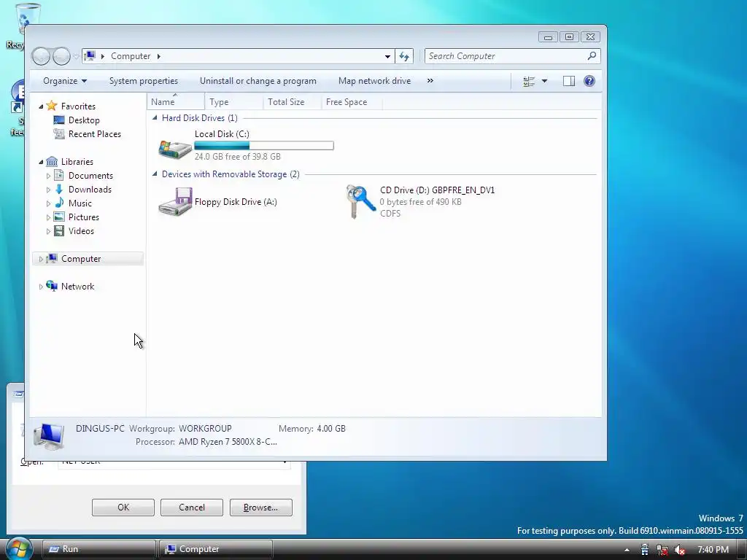The height and width of the screenshot is (560, 747).
Task: Click the Documents library icon
Action: coord(59,175)
